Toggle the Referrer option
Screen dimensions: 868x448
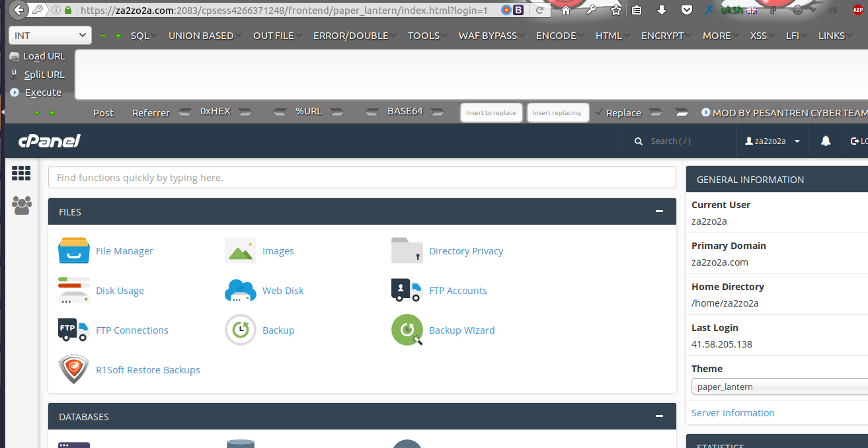(151, 113)
